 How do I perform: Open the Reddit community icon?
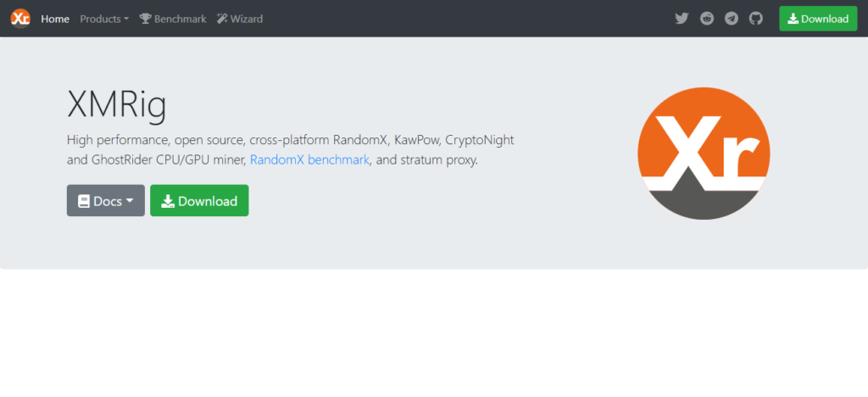click(707, 19)
